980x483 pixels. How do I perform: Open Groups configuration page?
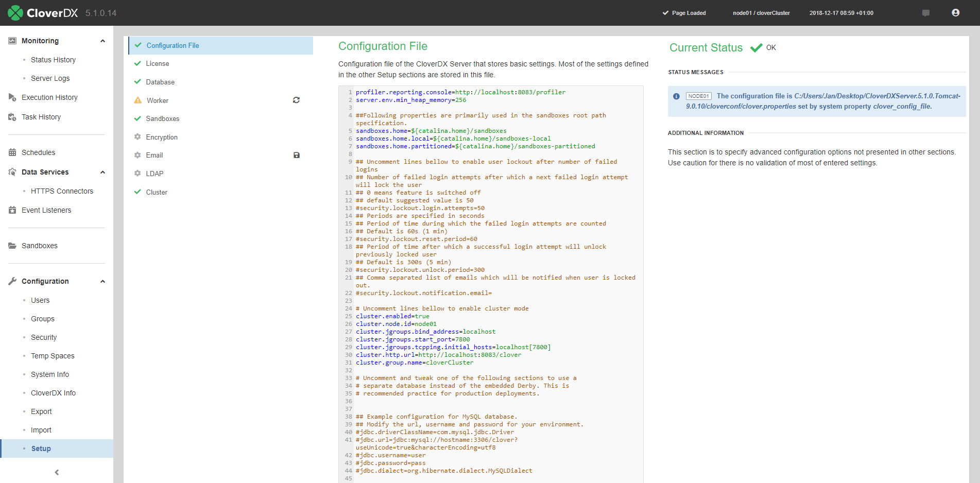click(x=43, y=319)
